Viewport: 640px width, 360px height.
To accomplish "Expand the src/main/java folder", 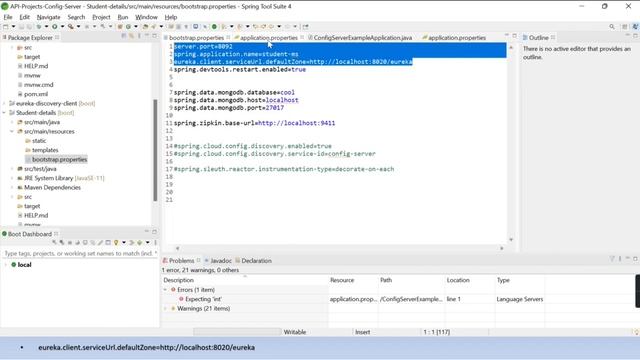I will [12, 122].
